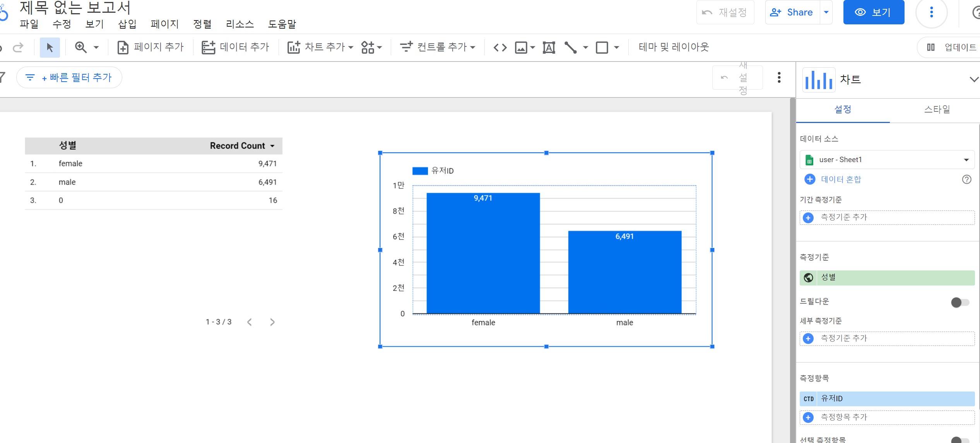Open 파일 menu
The image size is (980, 443).
tap(29, 24)
